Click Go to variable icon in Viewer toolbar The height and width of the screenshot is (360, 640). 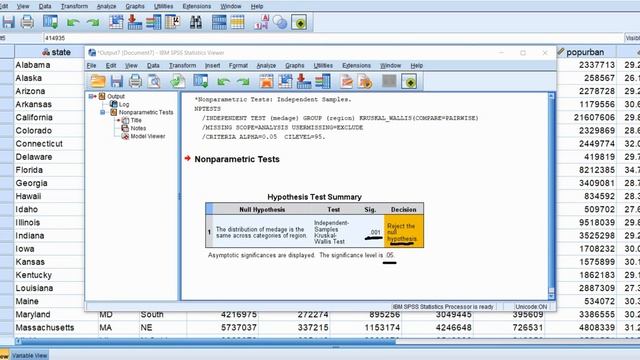[304, 81]
